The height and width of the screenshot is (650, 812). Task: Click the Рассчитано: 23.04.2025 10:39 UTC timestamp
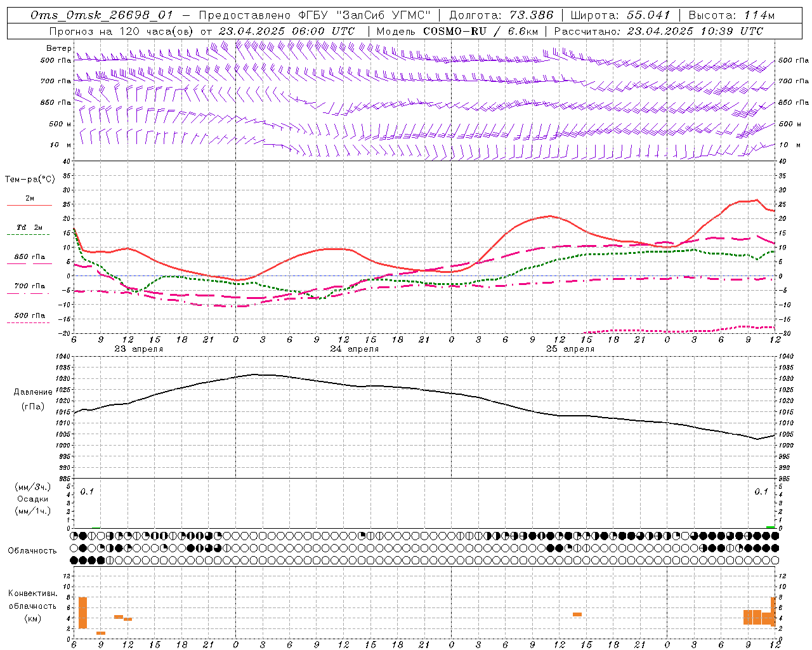pos(658,31)
